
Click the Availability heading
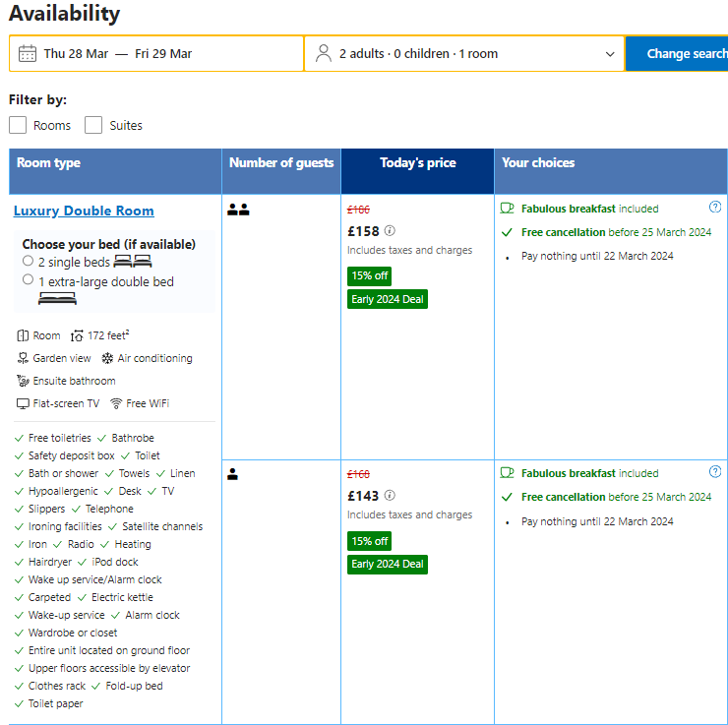point(65,13)
